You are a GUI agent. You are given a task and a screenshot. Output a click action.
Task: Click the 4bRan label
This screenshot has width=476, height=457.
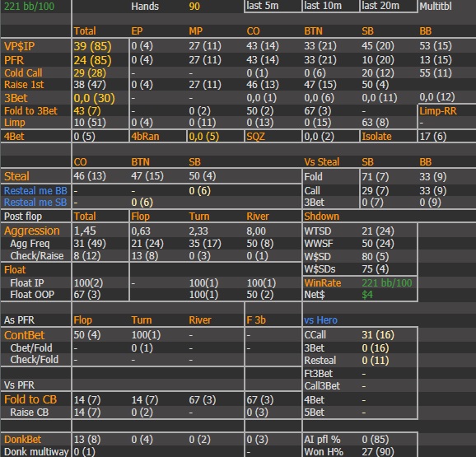click(145, 136)
